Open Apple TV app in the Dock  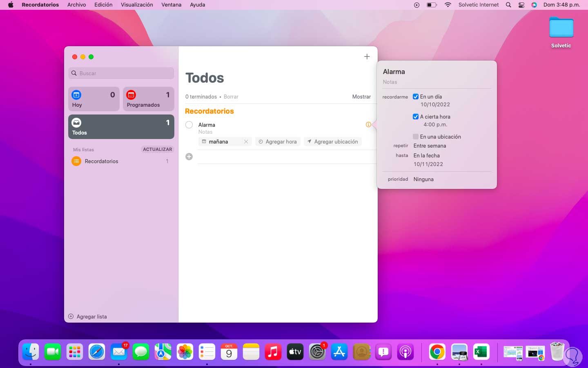[x=295, y=352]
